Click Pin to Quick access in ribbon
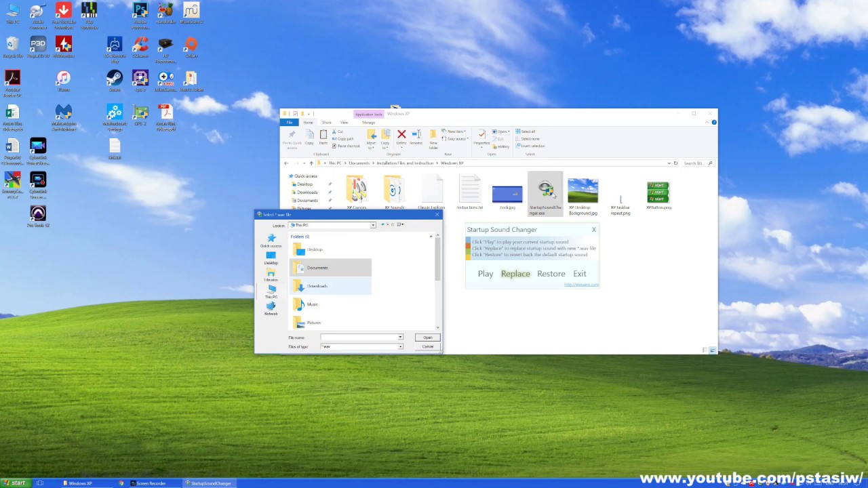 point(292,139)
